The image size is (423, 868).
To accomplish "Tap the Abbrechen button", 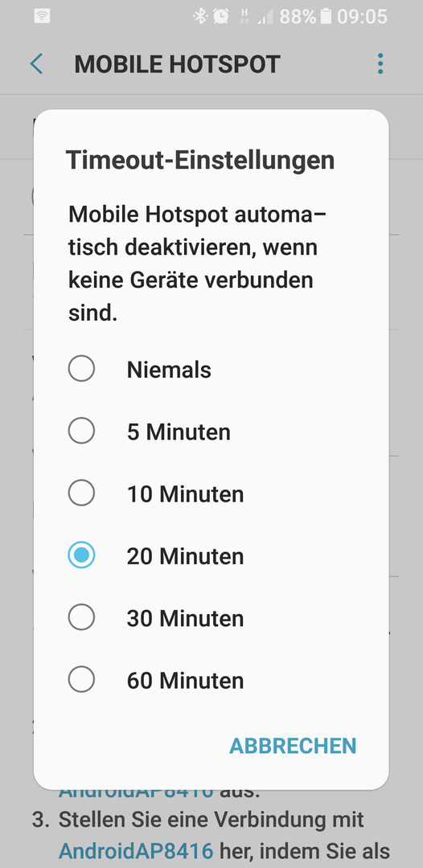I will coord(293,746).
